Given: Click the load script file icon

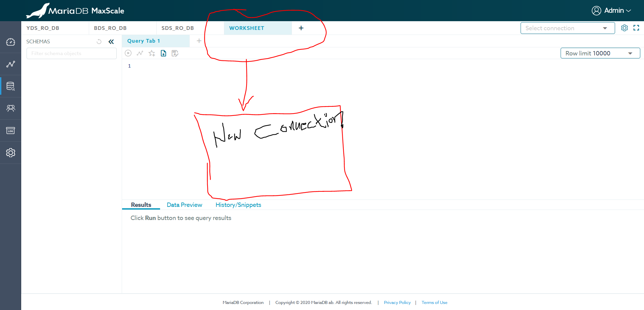Looking at the screenshot, I should 163,53.
